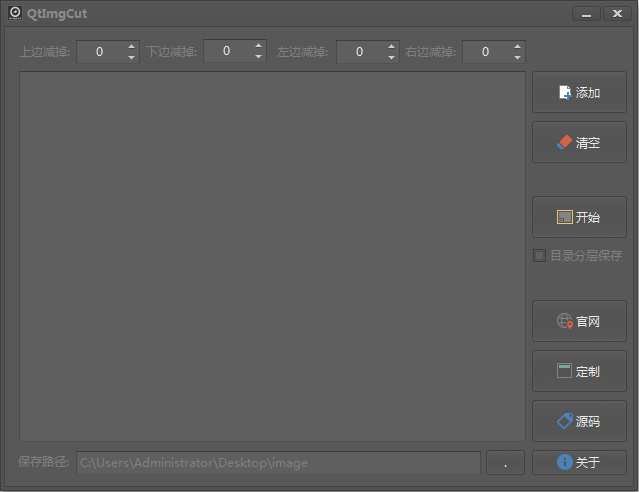Increase the 右边减掉 right crop value
639x492 pixels.
(x=517, y=46)
